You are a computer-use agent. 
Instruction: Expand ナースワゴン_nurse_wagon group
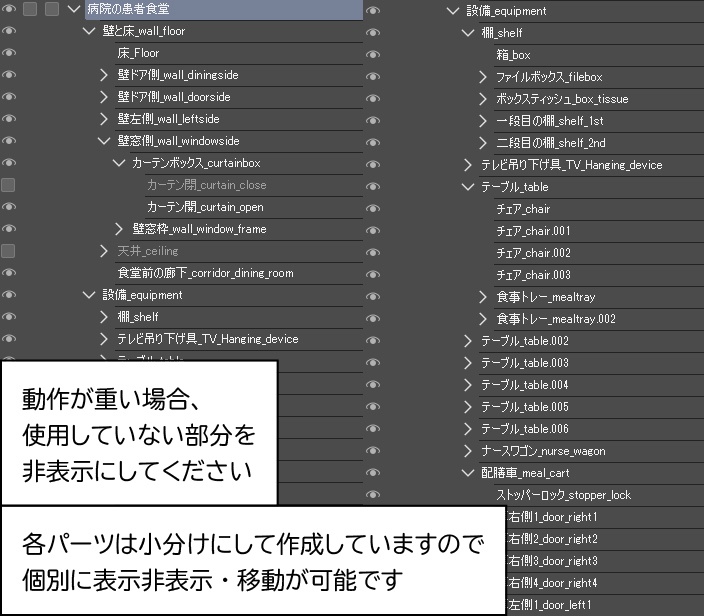[x=468, y=450]
